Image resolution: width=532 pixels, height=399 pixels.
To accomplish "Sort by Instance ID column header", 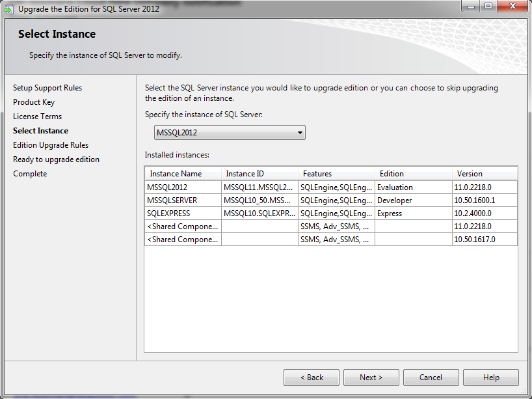I will 260,174.
